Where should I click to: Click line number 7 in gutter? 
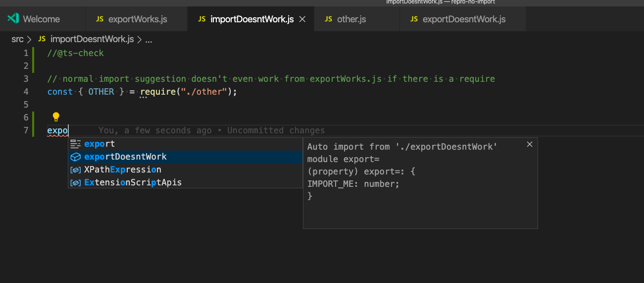[x=26, y=130]
